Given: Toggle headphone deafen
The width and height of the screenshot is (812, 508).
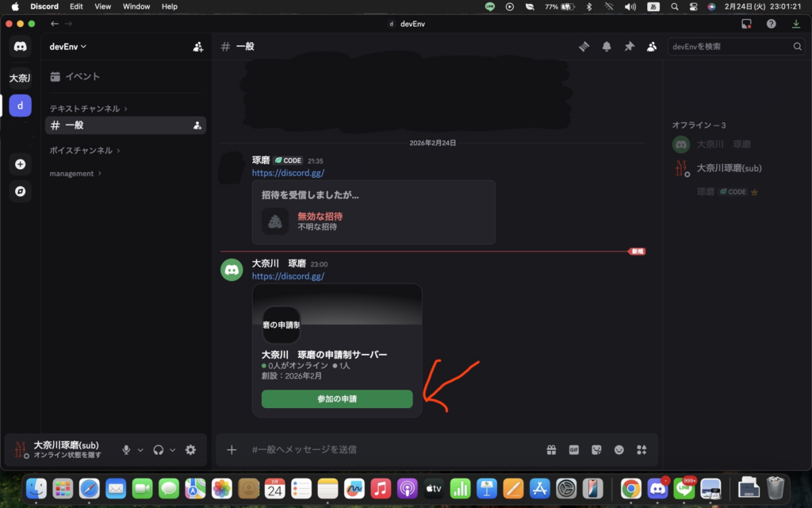Looking at the screenshot, I should [159, 450].
